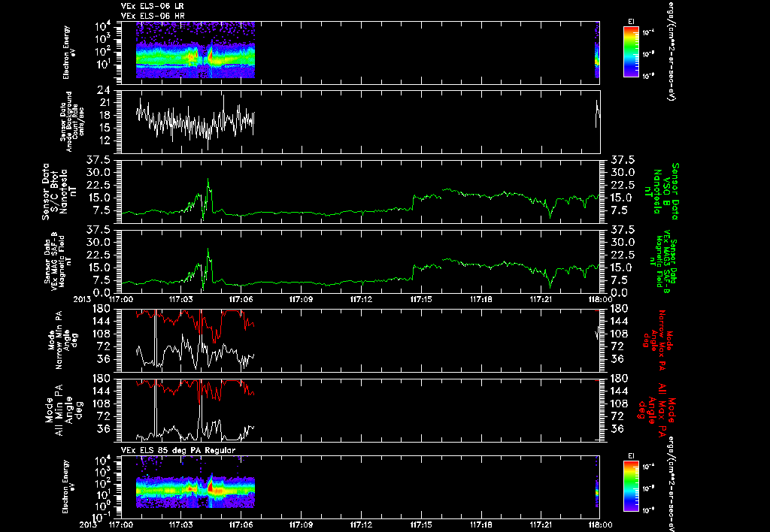Click the '24' tick on count rate axis
770x532 pixels.
pyautogui.click(x=105, y=90)
